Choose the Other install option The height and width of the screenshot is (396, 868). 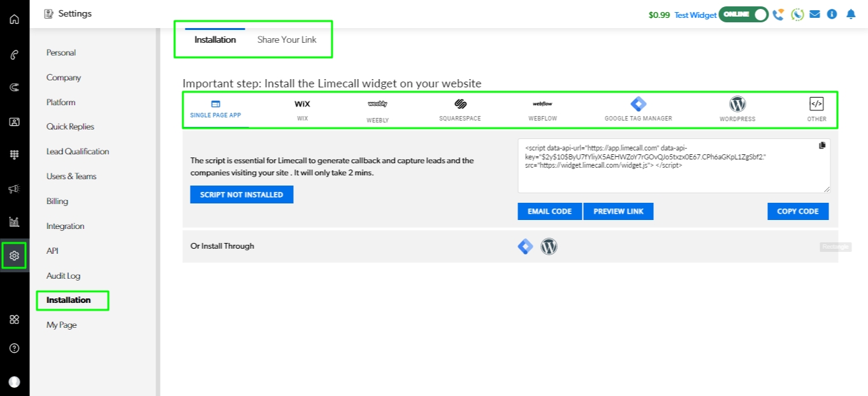click(816, 109)
